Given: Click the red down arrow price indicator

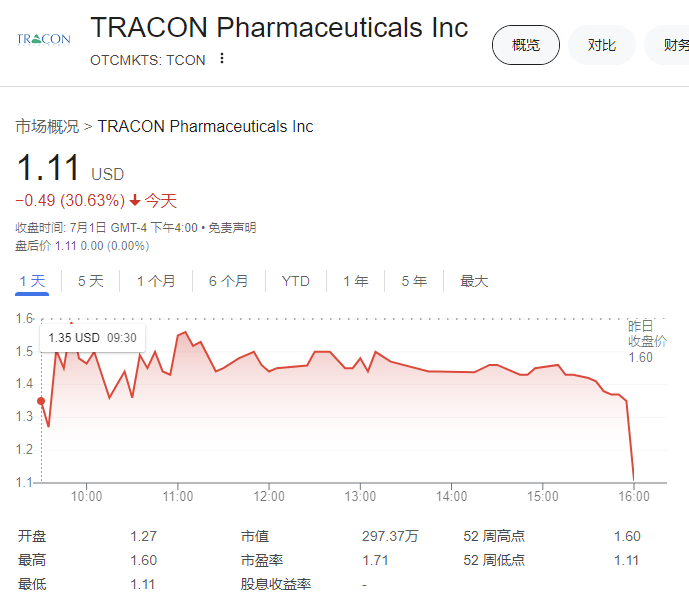Looking at the screenshot, I should [135, 200].
